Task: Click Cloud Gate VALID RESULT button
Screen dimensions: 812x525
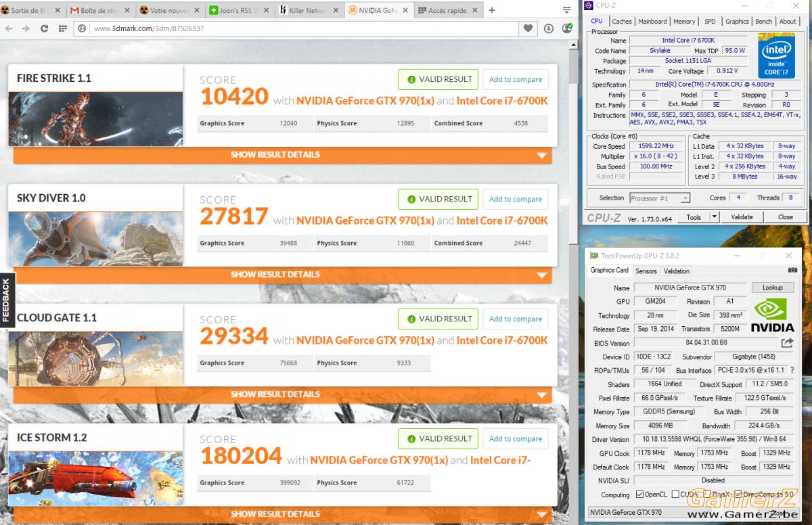Action: 438,319
